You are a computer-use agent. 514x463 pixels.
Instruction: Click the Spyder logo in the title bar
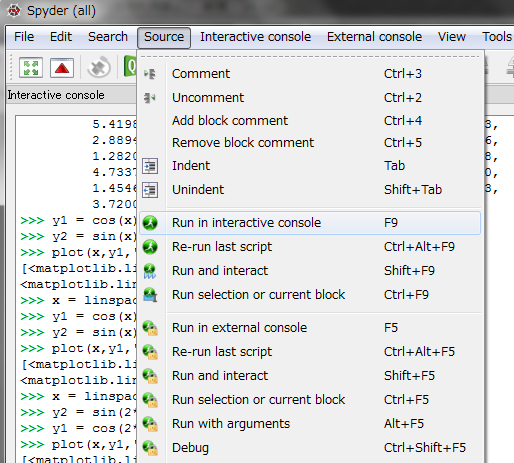click(x=14, y=11)
